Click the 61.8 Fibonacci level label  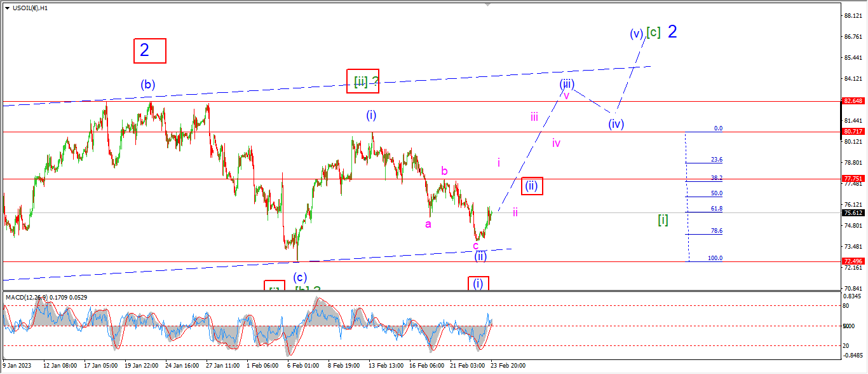click(717, 209)
